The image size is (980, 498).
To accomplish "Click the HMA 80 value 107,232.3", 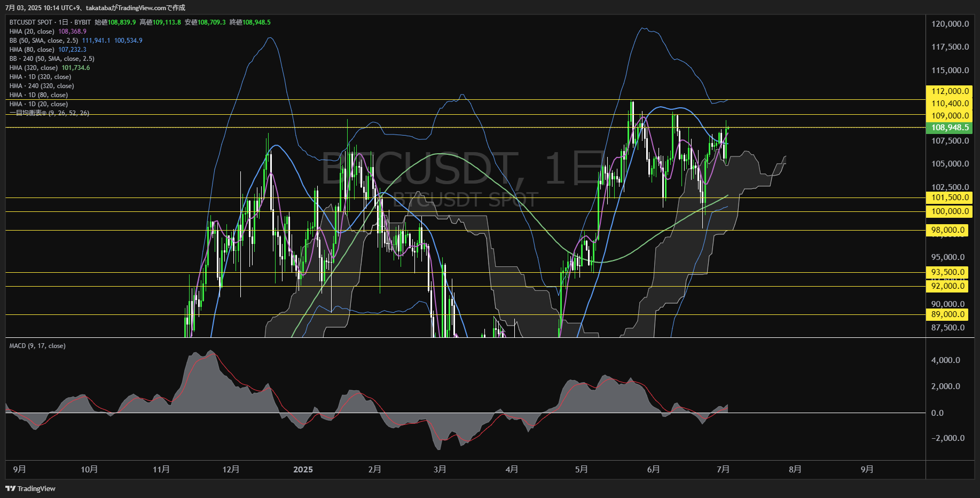I will pos(72,50).
